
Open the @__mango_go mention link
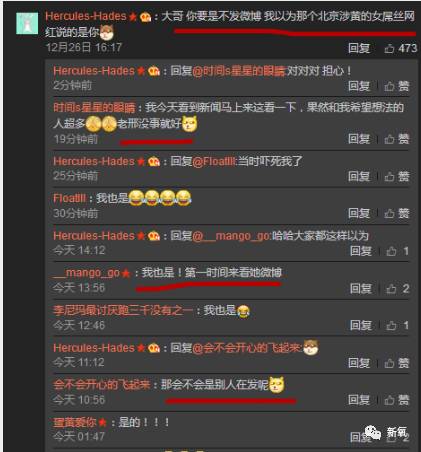pos(232,236)
